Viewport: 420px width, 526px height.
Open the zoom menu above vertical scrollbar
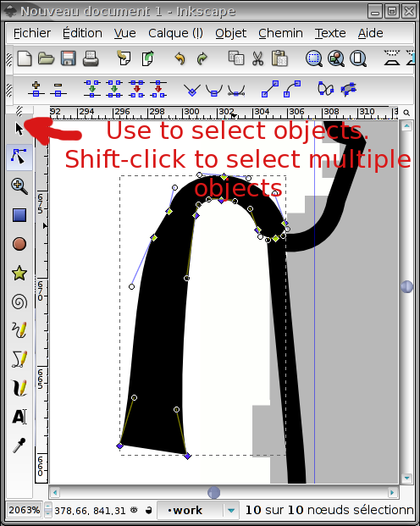coord(406,113)
